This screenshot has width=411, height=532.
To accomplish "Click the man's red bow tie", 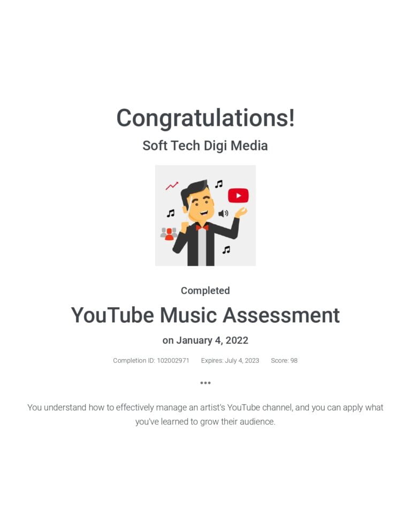I will coord(202,227).
